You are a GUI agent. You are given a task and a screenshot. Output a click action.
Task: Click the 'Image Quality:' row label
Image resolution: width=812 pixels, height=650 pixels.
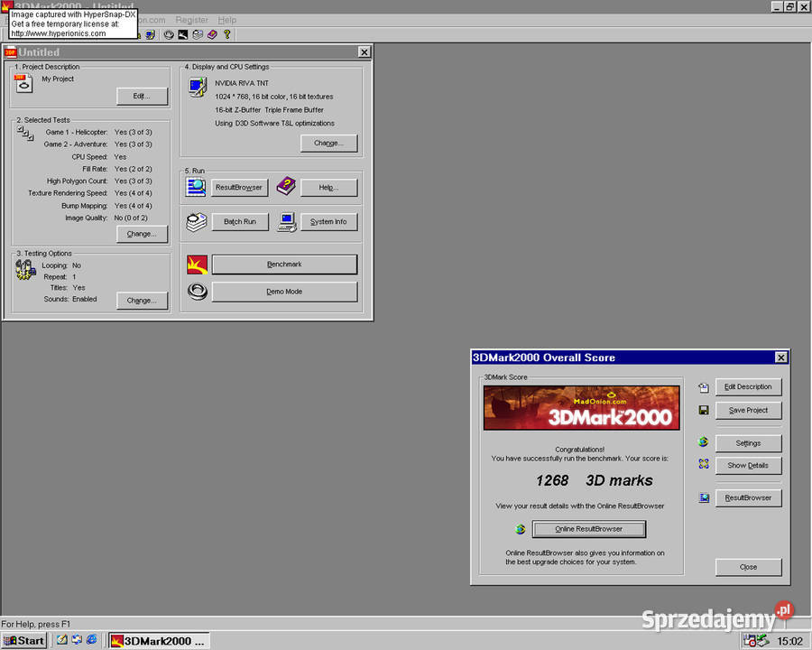point(87,218)
